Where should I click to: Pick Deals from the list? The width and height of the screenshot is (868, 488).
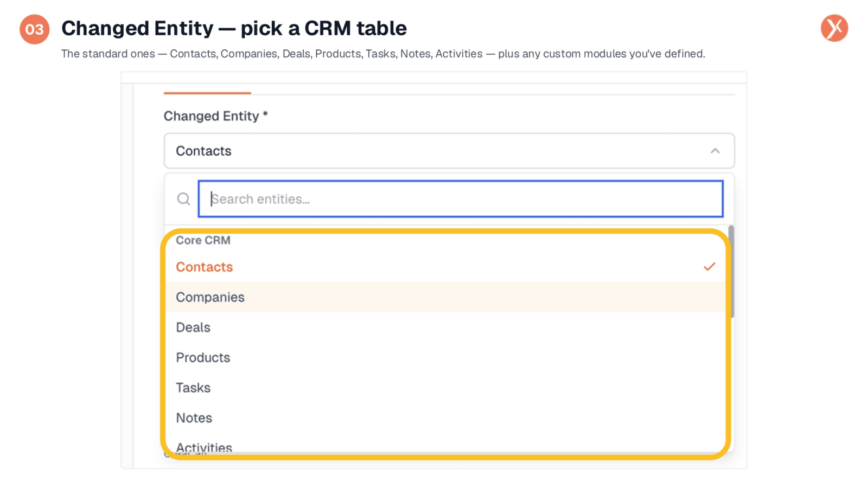445,328
